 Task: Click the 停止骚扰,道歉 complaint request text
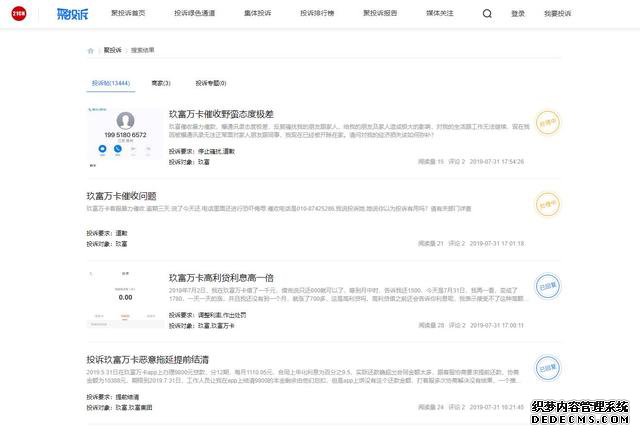(x=216, y=151)
